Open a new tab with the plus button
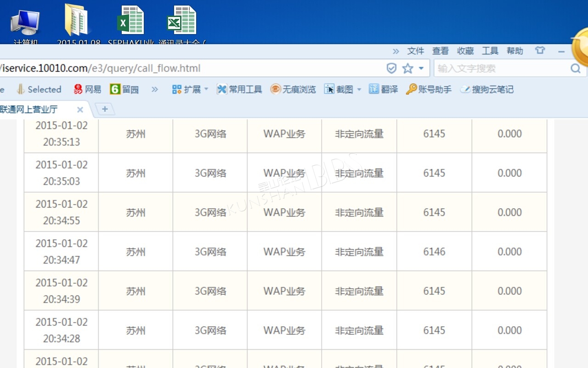Screen dimensions: 588x368 click(x=105, y=109)
